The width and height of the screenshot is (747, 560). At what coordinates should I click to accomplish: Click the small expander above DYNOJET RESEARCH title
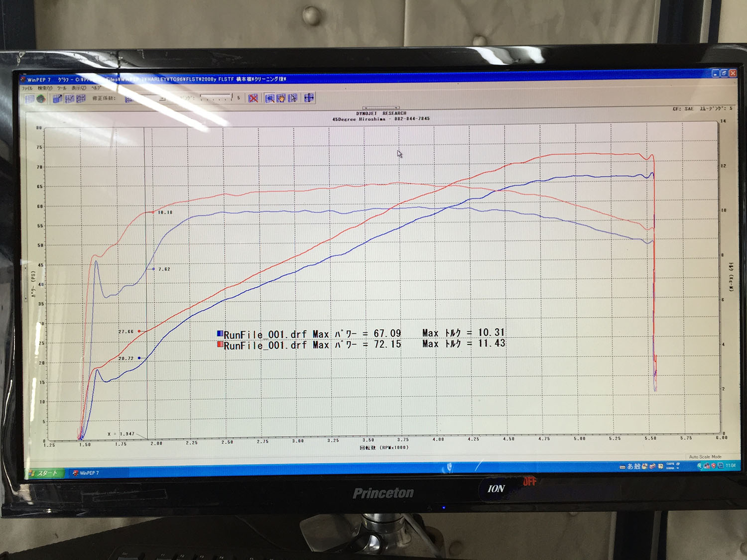tap(381, 108)
